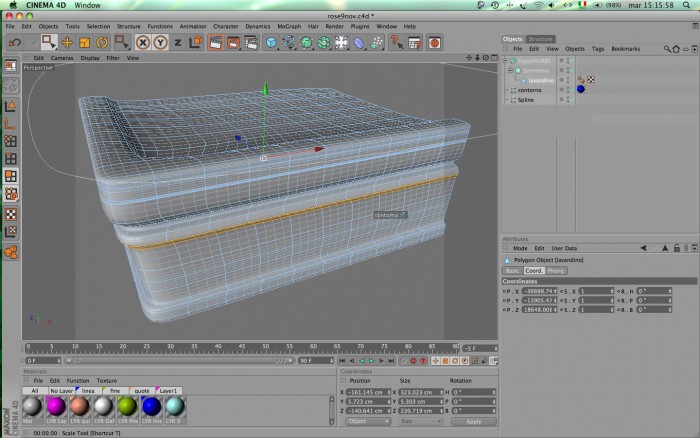
Task: Click the record keyframe button
Action: click(x=413, y=361)
